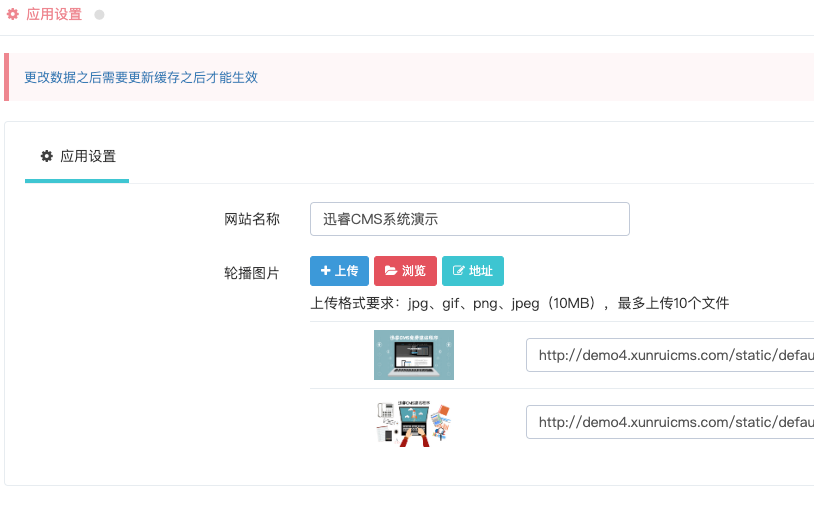The height and width of the screenshot is (530, 814).
Task: Click the pink gear icon in header
Action: [13, 15]
